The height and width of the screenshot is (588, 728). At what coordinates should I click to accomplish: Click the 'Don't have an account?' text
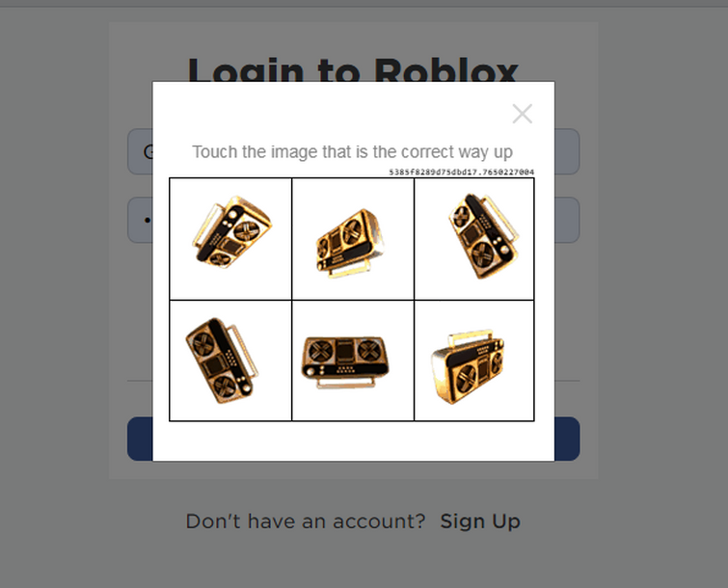click(x=306, y=521)
